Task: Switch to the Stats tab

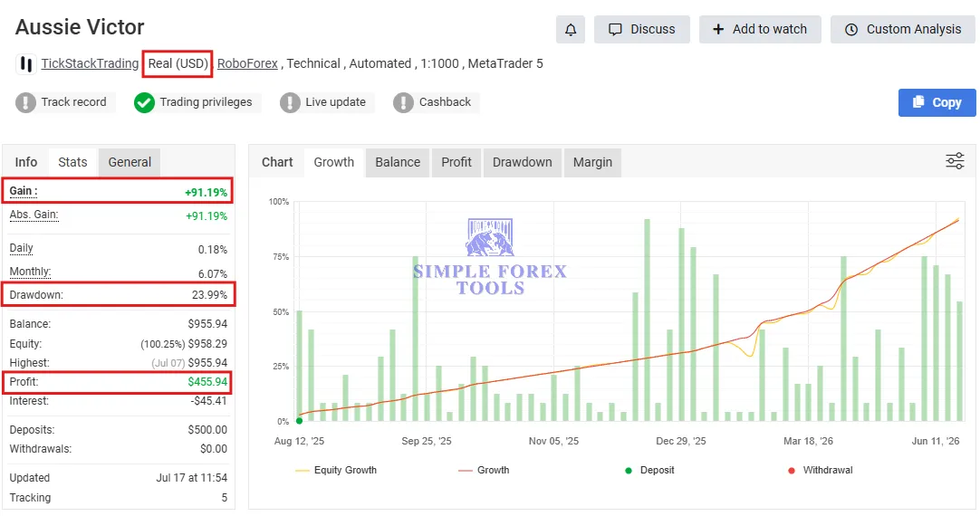Action: point(72,162)
